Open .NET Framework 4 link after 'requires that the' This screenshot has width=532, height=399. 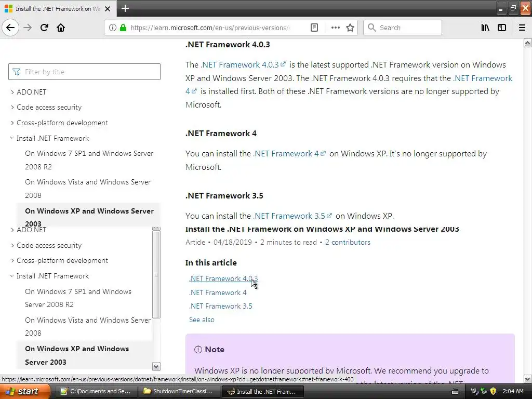tap(483, 78)
